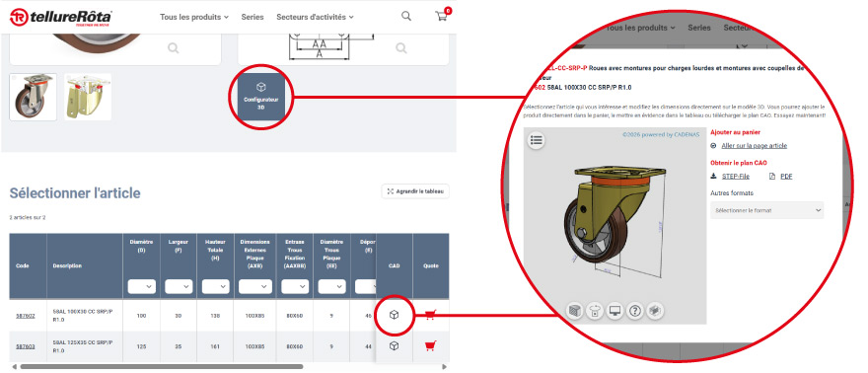This screenshot has height=373, width=868.
Task: Click the horizontal scrollbar under the table
Action: tap(162, 366)
